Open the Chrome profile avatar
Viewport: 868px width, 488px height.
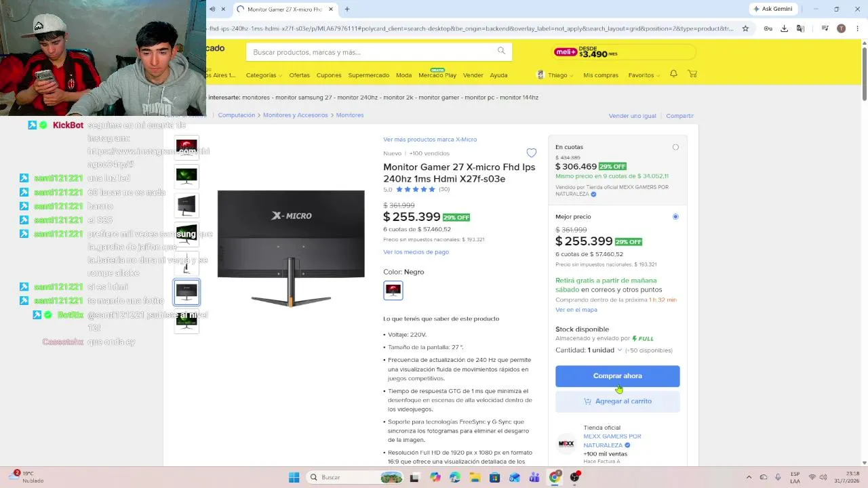click(x=842, y=28)
